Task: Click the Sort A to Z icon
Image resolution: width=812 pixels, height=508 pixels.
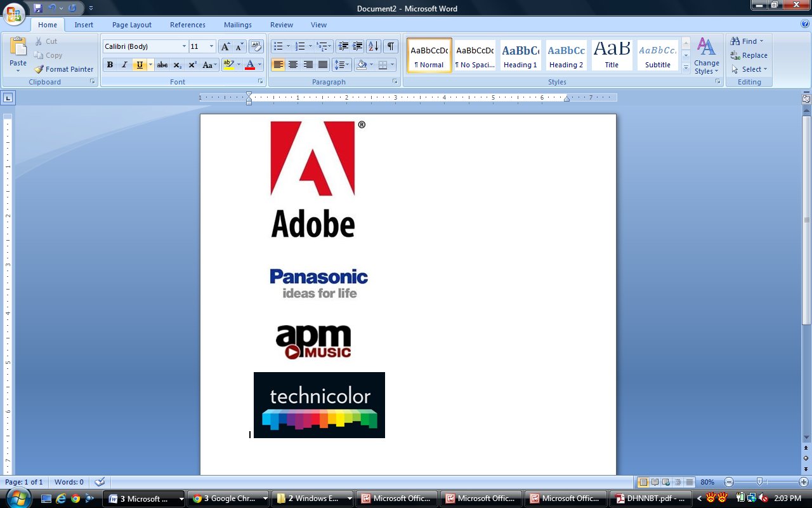Action: pos(374,46)
